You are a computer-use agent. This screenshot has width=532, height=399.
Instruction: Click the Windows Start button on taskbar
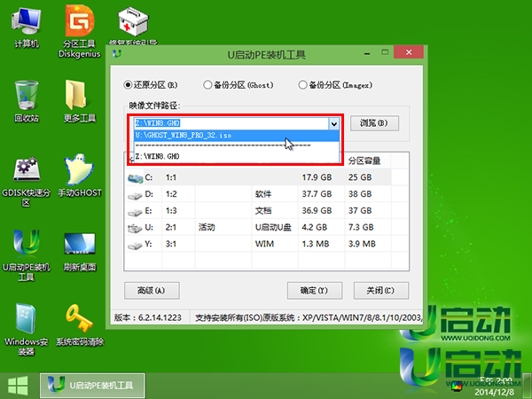[18, 386]
